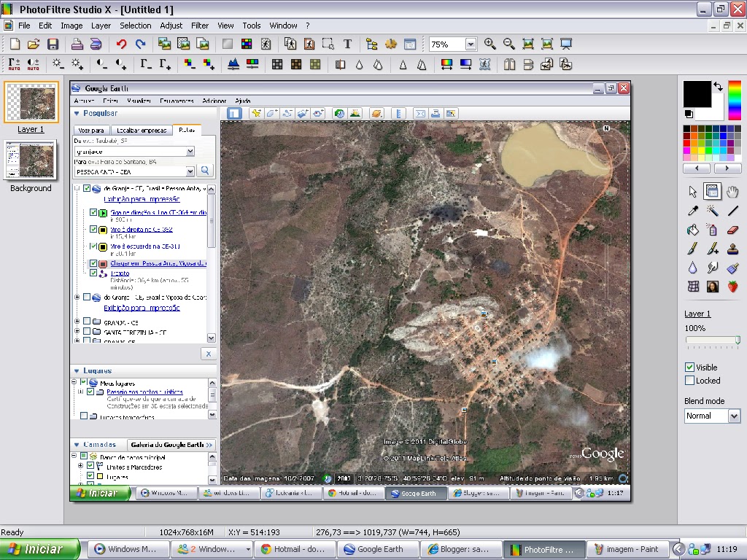Viewport: 747px width, 560px height.
Task: Click the white background color swatch
Action: (718, 113)
